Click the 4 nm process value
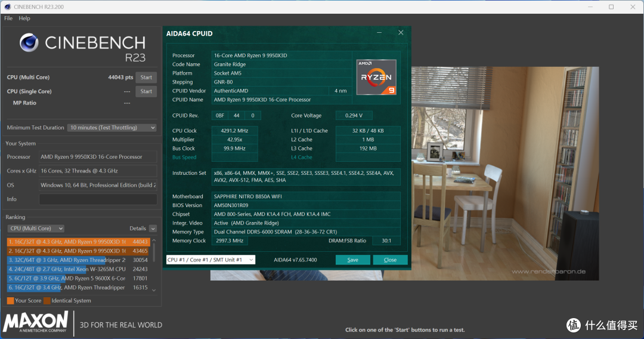Viewport: 644px width, 339px height. pyautogui.click(x=340, y=91)
